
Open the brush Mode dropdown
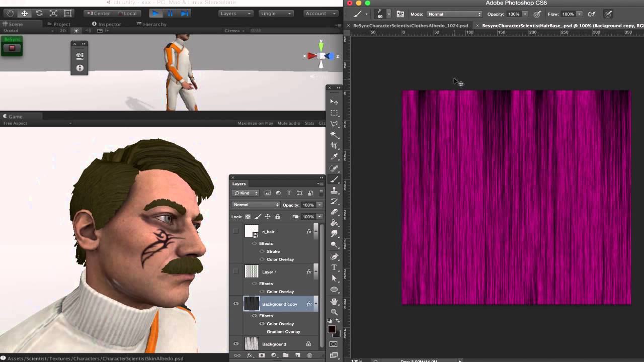[454, 14]
